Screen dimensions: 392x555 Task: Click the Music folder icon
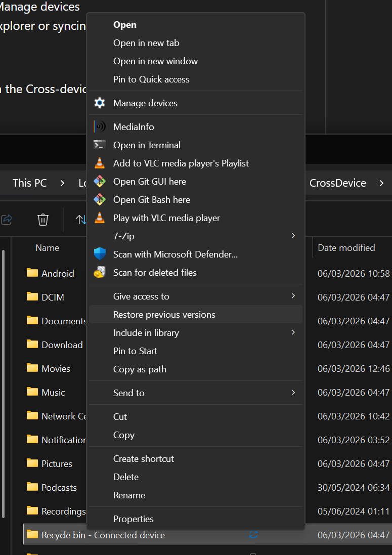coord(32,392)
